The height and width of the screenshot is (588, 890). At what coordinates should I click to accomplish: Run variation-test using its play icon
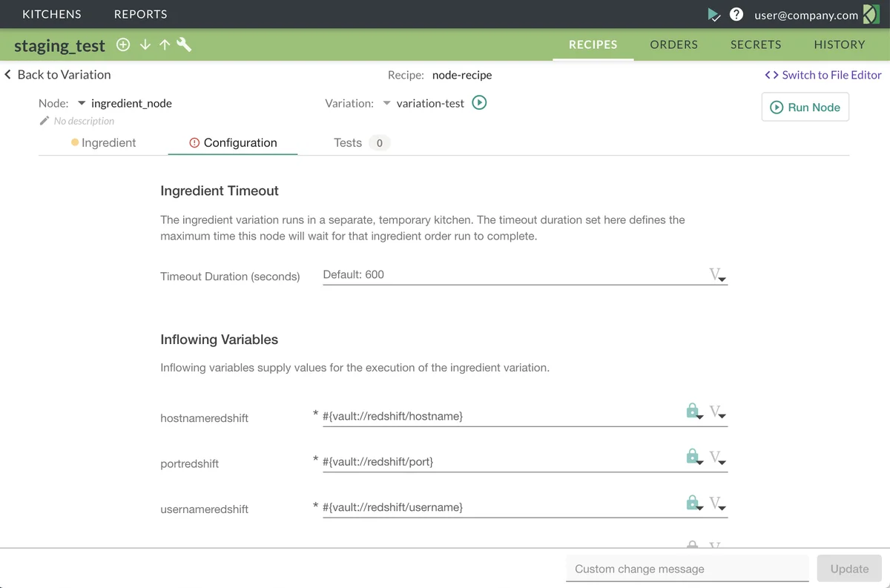tap(480, 103)
